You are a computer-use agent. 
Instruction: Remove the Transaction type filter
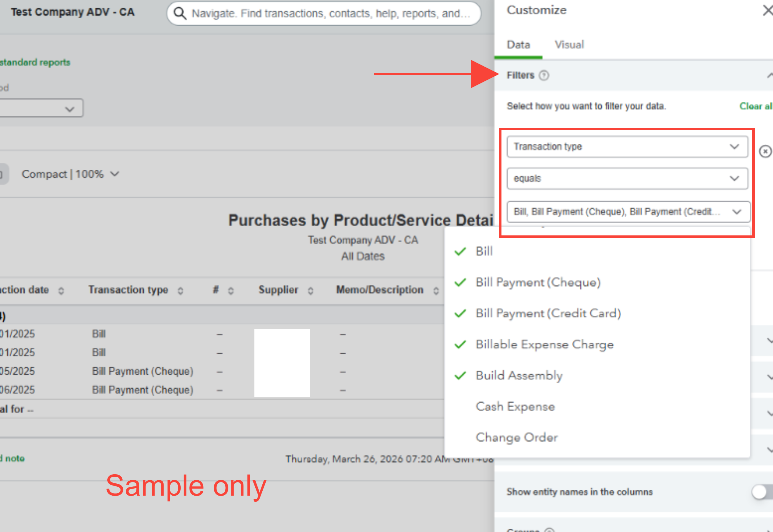tap(765, 151)
